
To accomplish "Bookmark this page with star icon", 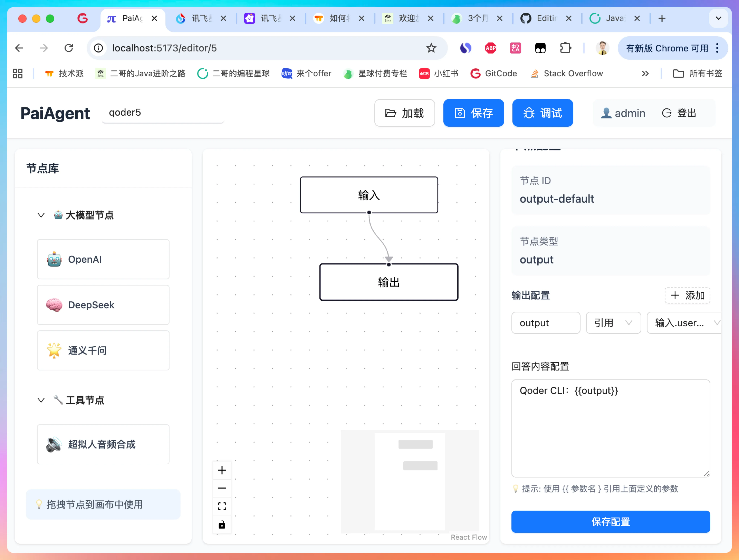I will pyautogui.click(x=431, y=48).
